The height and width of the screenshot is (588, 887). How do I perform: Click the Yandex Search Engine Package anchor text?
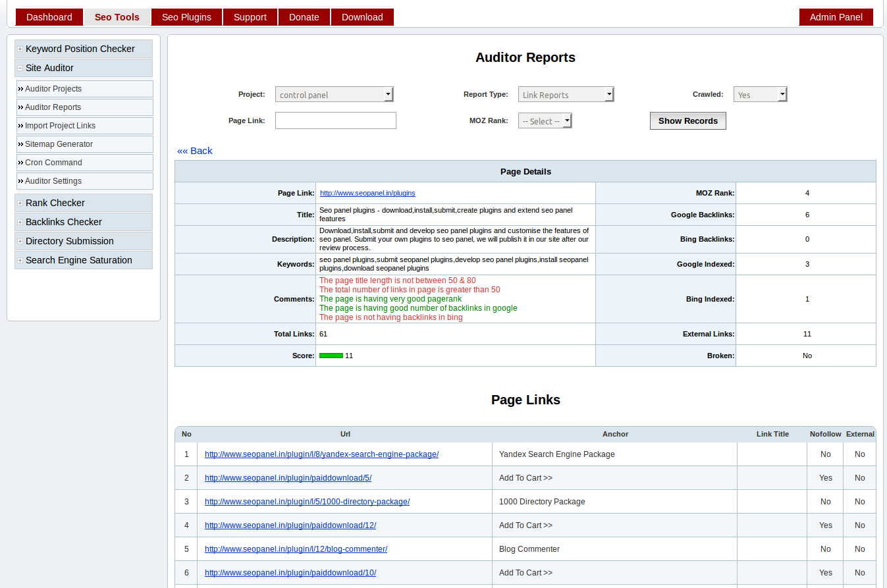pyautogui.click(x=556, y=454)
